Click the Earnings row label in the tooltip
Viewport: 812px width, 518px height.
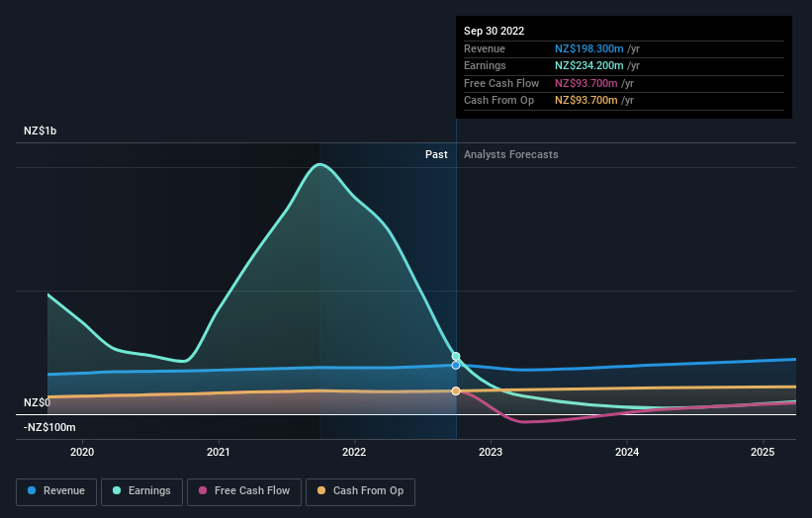coord(485,65)
